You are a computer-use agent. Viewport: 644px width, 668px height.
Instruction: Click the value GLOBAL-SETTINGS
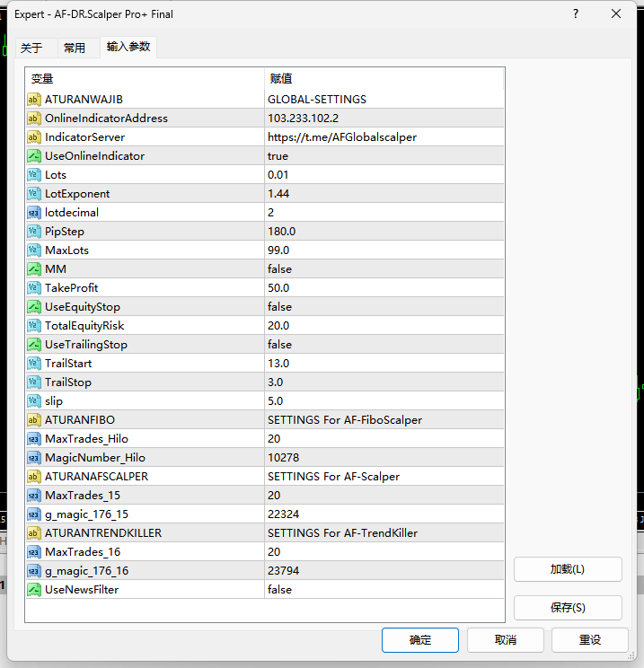point(317,100)
